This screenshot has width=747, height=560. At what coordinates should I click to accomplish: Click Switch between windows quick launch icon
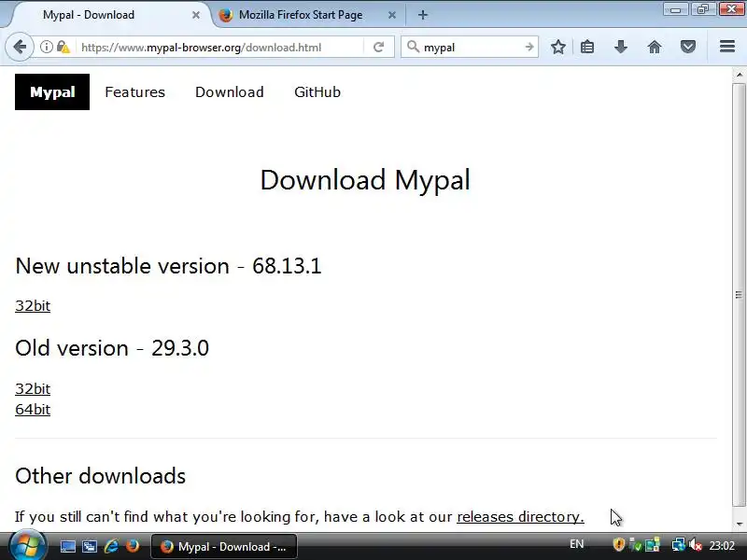pos(89,546)
